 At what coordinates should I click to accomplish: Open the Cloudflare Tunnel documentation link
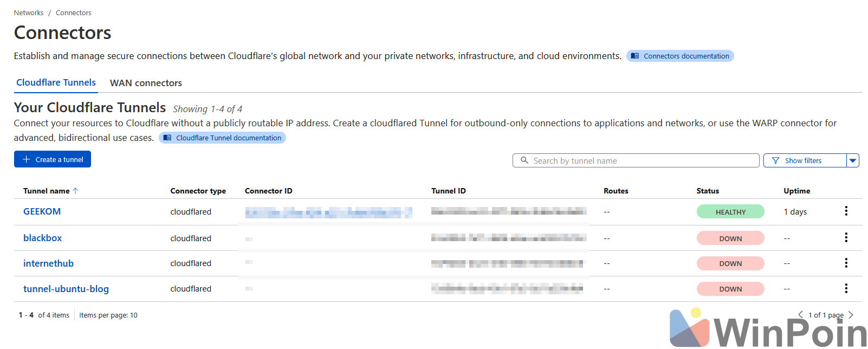coord(222,138)
